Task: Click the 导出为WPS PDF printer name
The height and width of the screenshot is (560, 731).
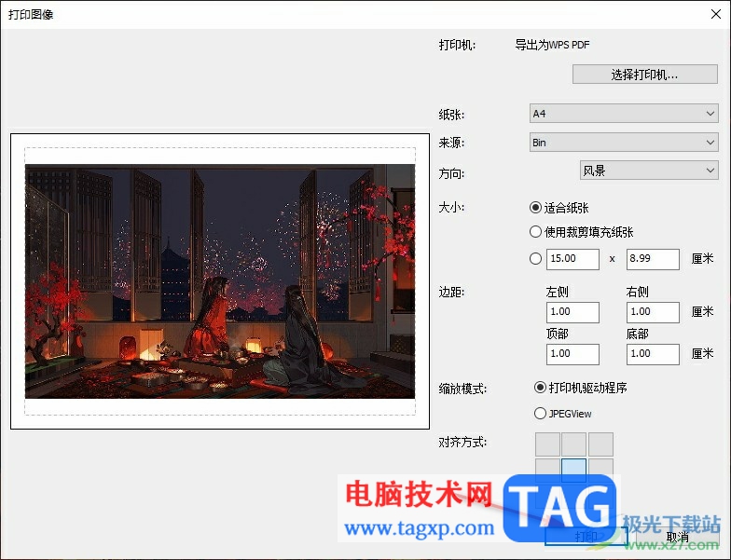Action: click(552, 45)
